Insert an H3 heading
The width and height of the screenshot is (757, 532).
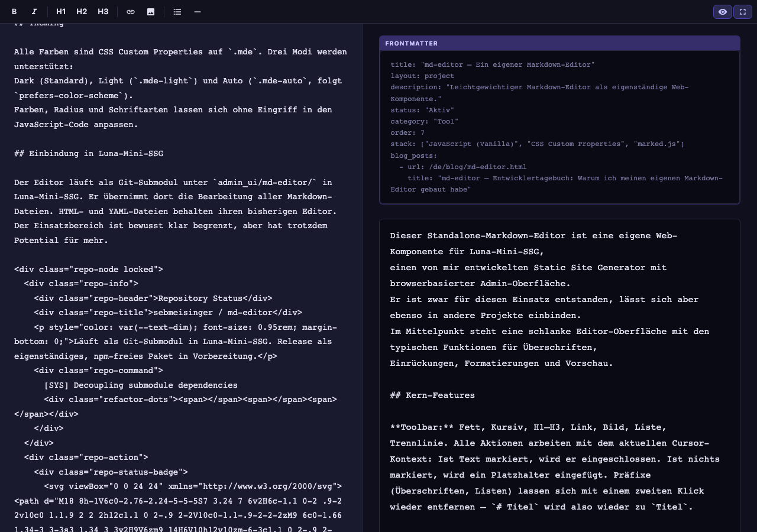point(103,12)
